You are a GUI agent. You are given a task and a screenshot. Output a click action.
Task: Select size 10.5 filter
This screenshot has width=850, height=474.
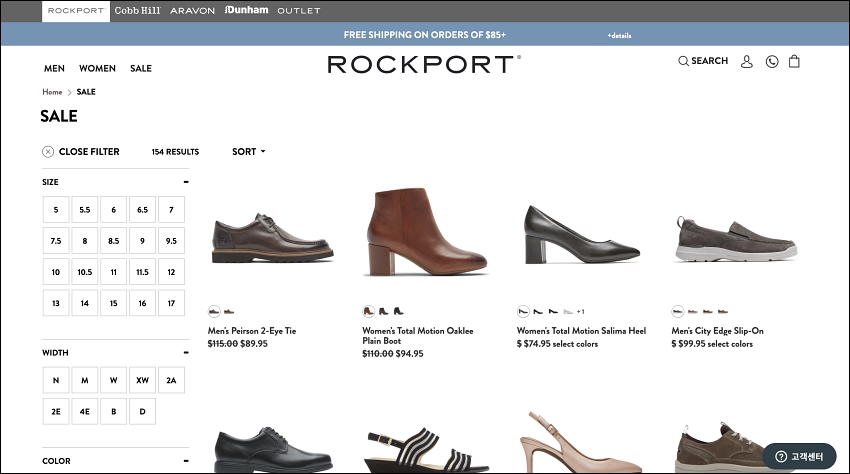[85, 272]
